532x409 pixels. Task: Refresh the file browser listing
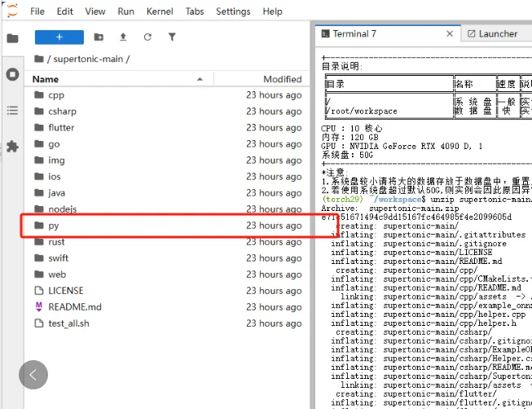coord(147,37)
